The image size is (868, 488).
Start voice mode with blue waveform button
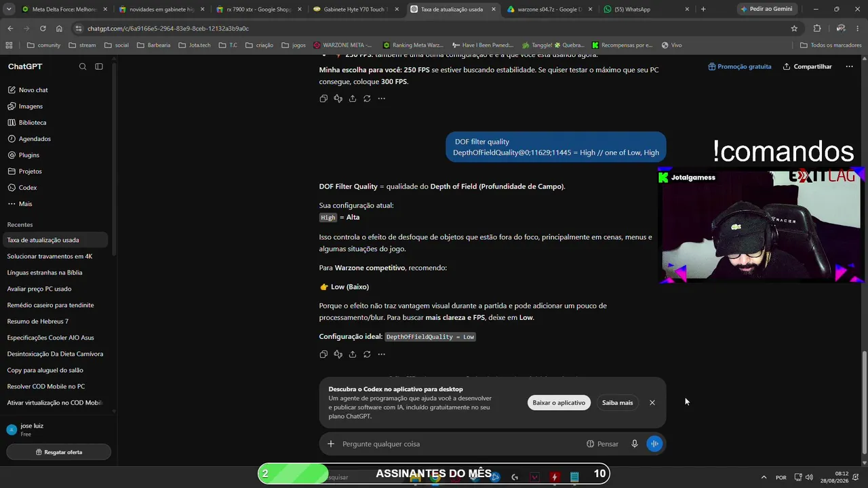tap(654, 444)
